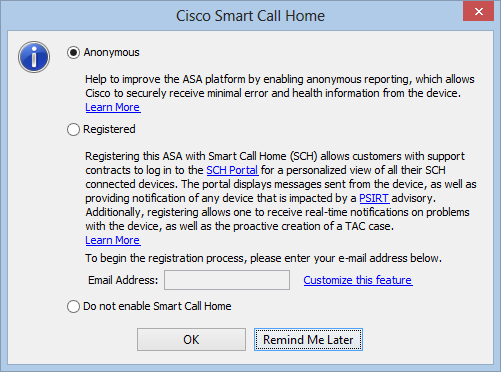The image size is (501, 372).
Task: Select the Do not enable radio button
Action: (x=73, y=306)
